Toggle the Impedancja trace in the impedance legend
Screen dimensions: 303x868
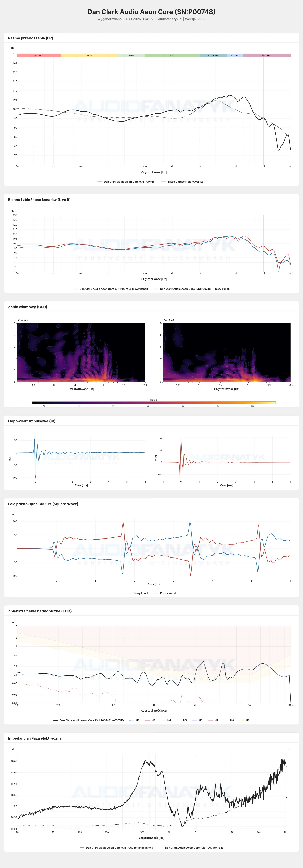point(116,848)
